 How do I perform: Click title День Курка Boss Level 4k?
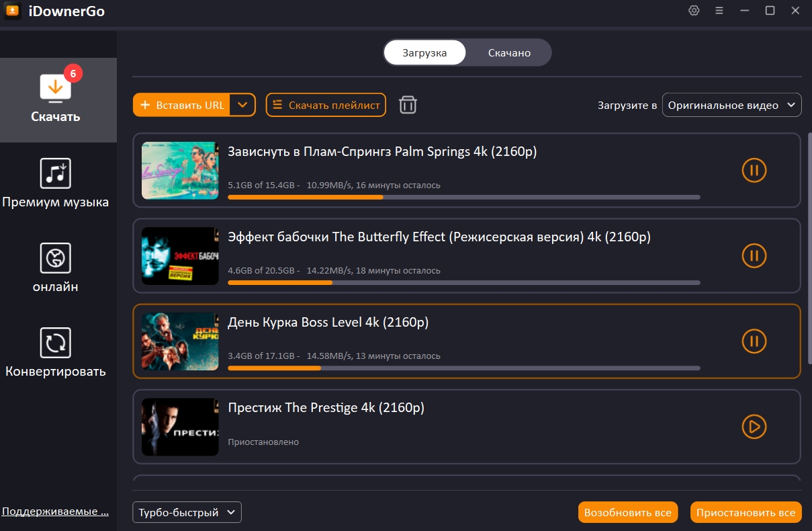point(328,323)
